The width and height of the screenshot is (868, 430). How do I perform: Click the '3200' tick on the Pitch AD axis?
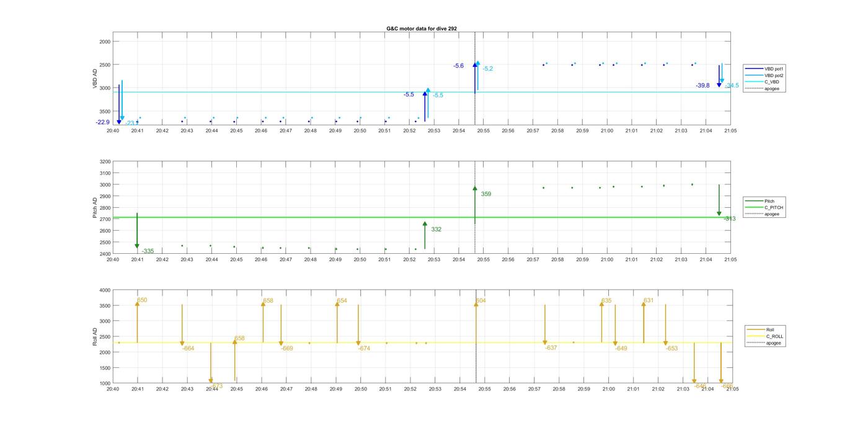tap(105, 162)
